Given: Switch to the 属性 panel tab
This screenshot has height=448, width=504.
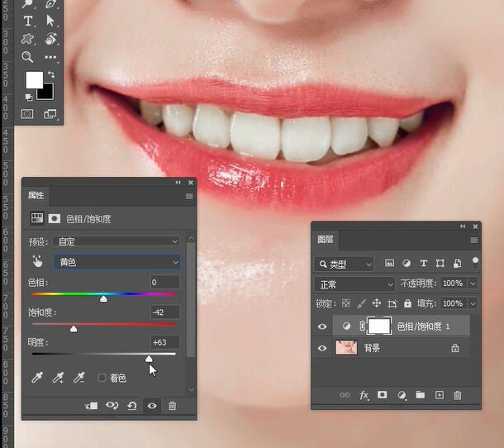Looking at the screenshot, I should click(36, 196).
